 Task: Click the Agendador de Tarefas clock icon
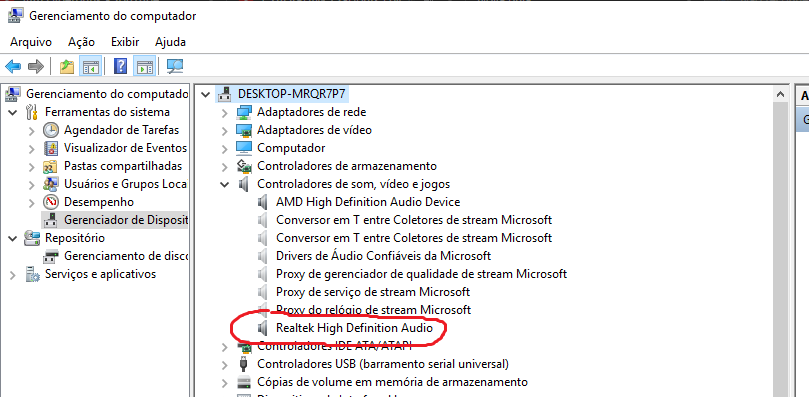point(51,130)
